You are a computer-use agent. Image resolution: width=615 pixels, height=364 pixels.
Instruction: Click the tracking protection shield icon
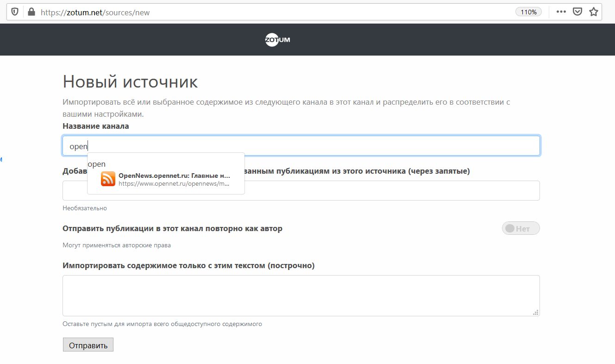[x=15, y=12]
